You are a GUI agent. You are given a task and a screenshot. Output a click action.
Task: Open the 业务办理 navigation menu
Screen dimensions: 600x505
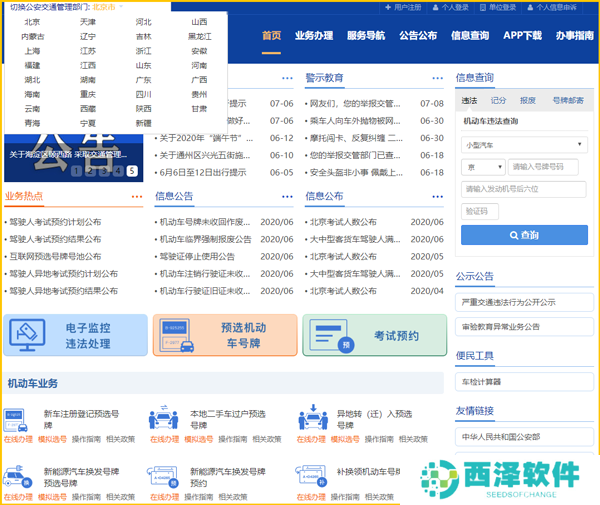[314, 36]
